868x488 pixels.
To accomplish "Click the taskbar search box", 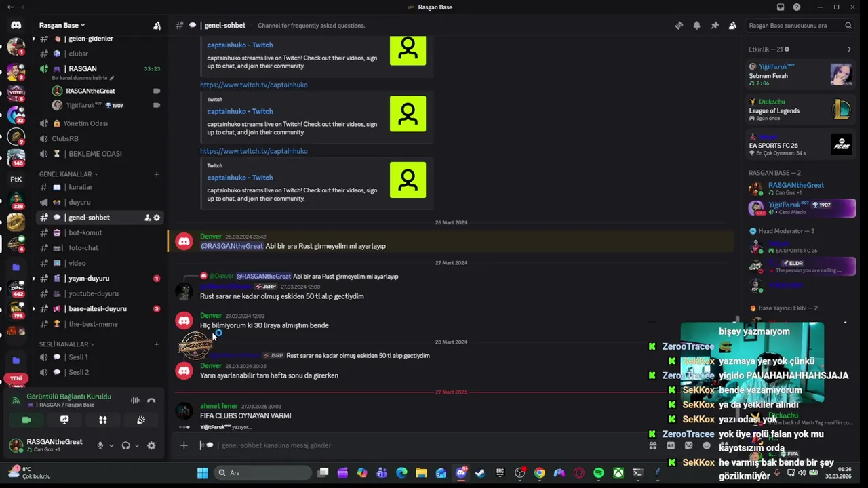I will click(x=263, y=473).
